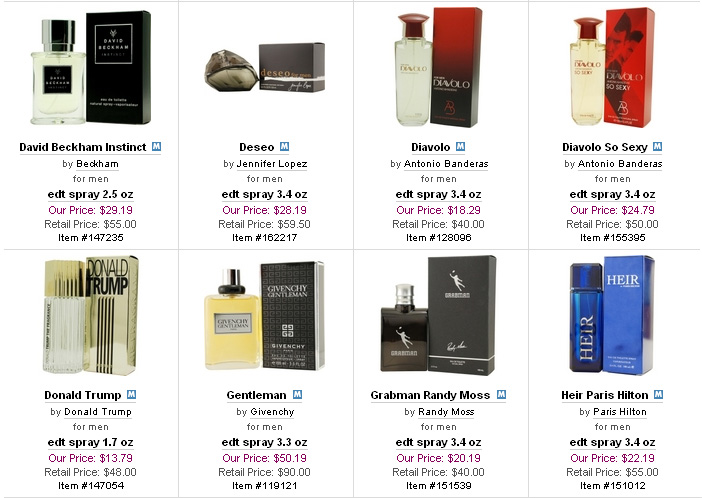Click the M icon next to Heir Paris Hilton
This screenshot has width=702, height=498.
658,395
